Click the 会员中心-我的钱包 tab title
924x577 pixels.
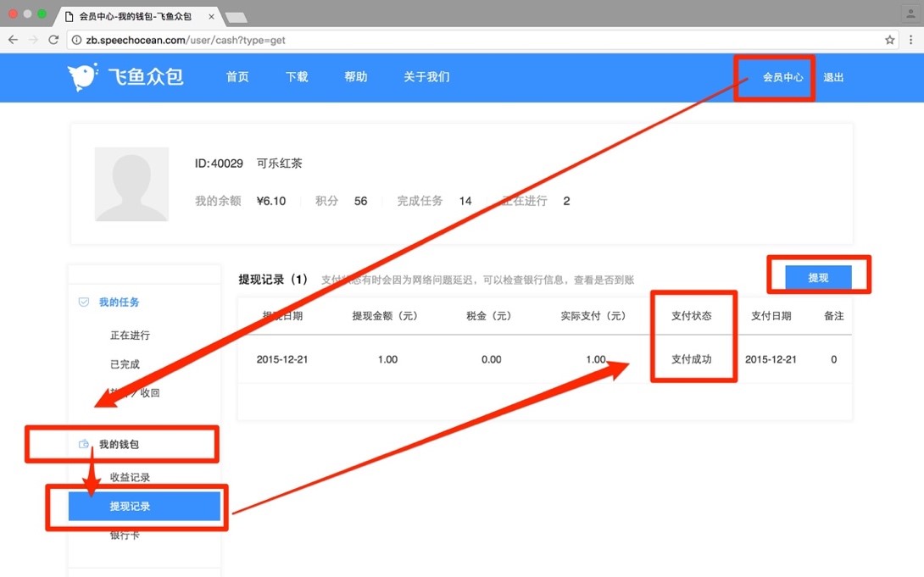(136, 16)
